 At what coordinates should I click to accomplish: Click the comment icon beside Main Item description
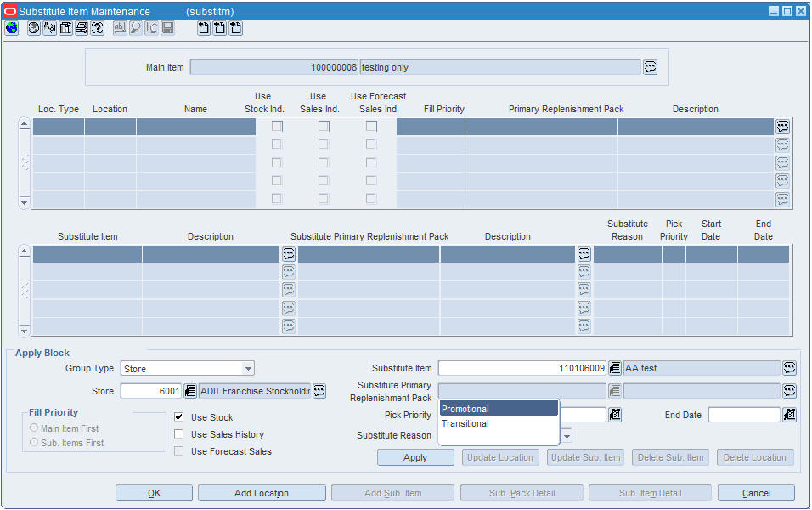650,67
